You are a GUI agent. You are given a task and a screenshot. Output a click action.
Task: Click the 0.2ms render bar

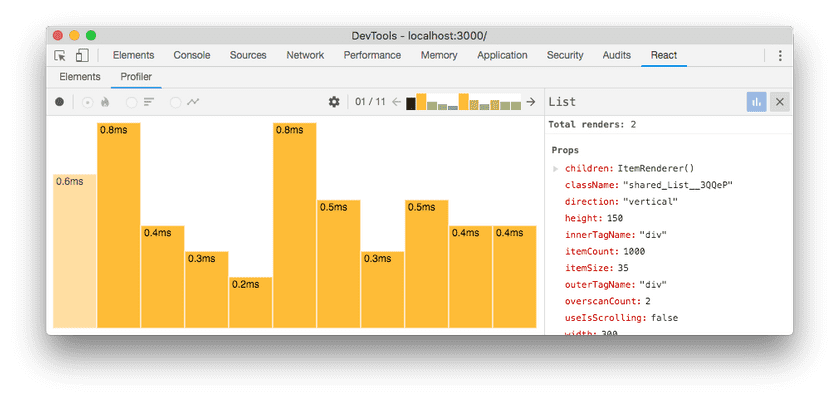(x=250, y=302)
